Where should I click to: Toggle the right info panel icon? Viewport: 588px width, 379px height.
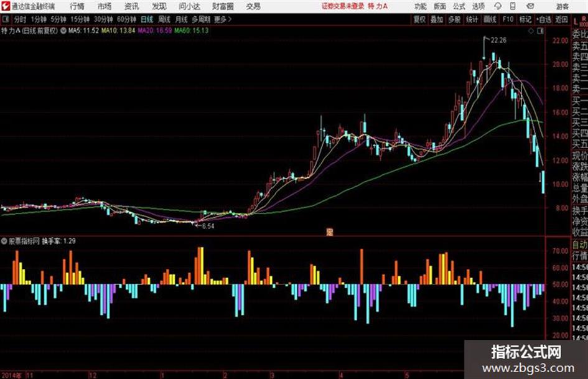pyautogui.click(x=540, y=31)
